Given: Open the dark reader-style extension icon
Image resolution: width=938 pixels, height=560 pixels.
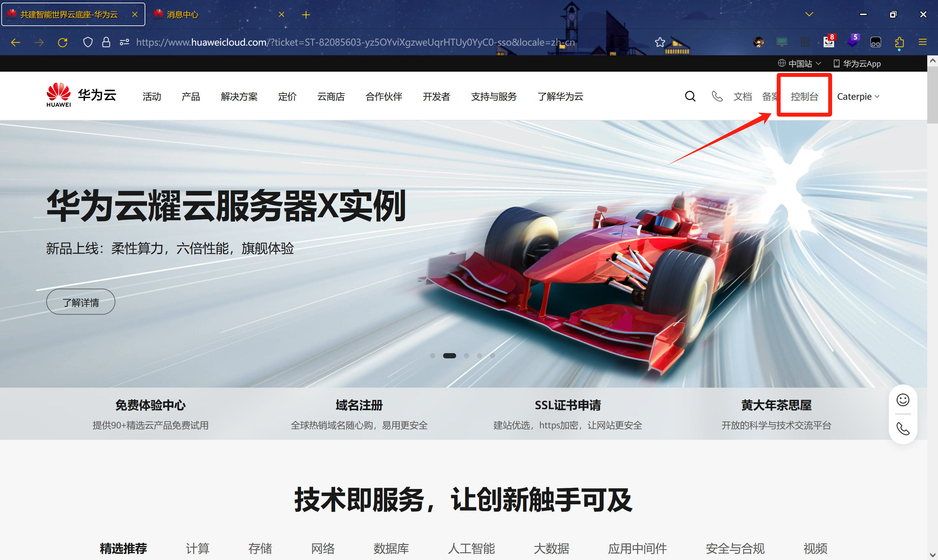Looking at the screenshot, I should tap(875, 42).
